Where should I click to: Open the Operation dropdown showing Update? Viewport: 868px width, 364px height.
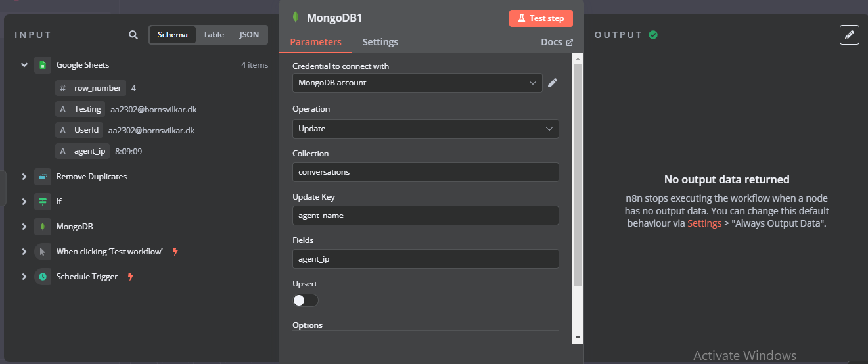click(425, 129)
